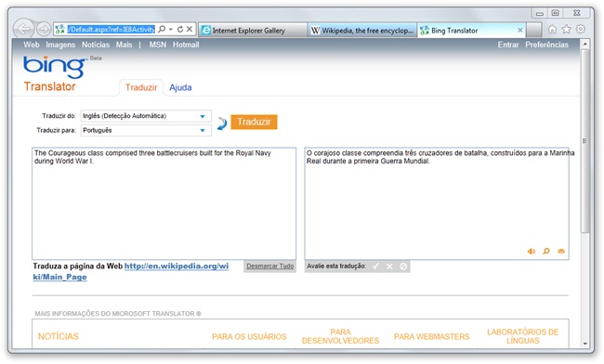Open the browser Home icon
The image size is (604, 364).
pyautogui.click(x=552, y=29)
